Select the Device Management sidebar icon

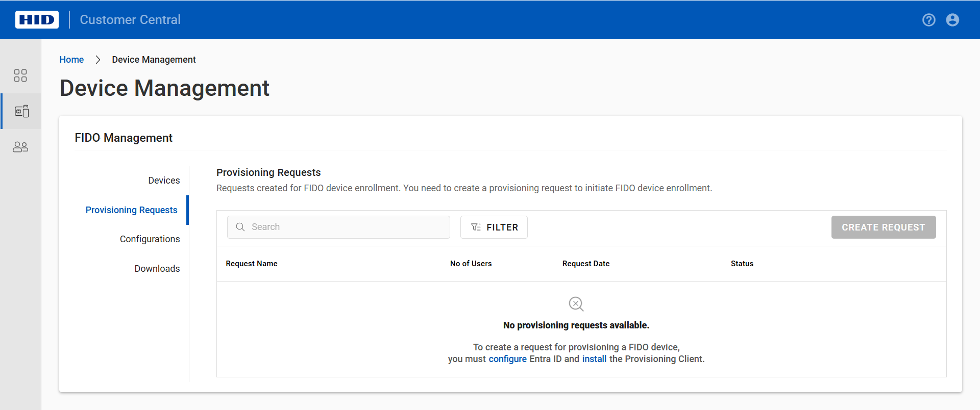[21, 111]
